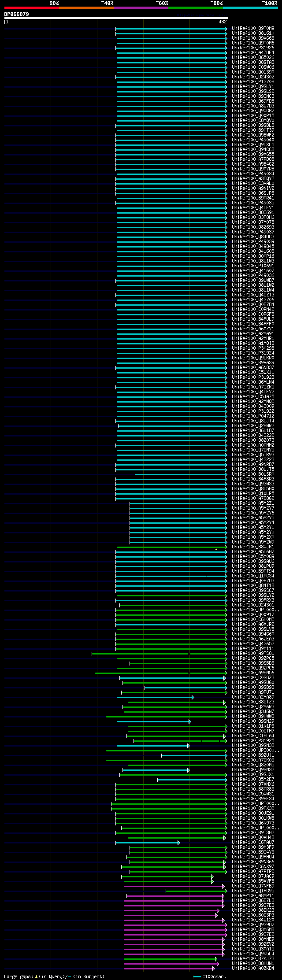Image resolution: width=282 pixels, height=980 pixels.
Task: Select the UniRef100_O65026 label
Action: 253,57
